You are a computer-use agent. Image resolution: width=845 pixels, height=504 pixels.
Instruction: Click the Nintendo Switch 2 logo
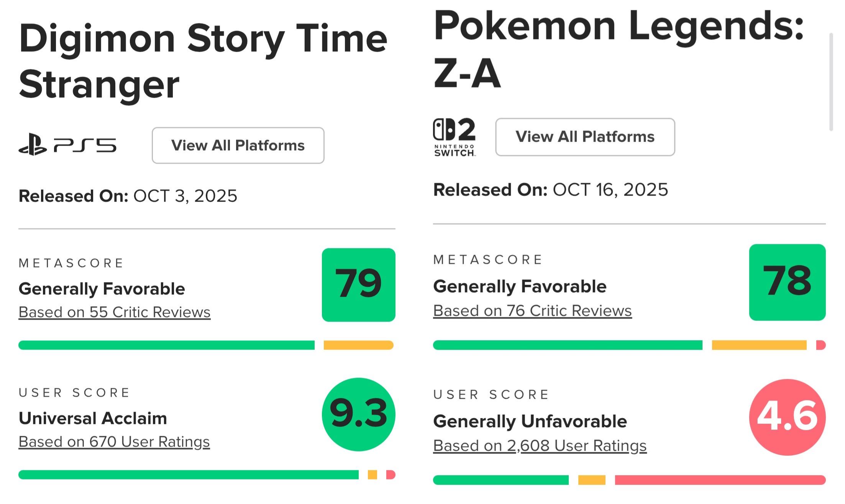click(x=454, y=137)
